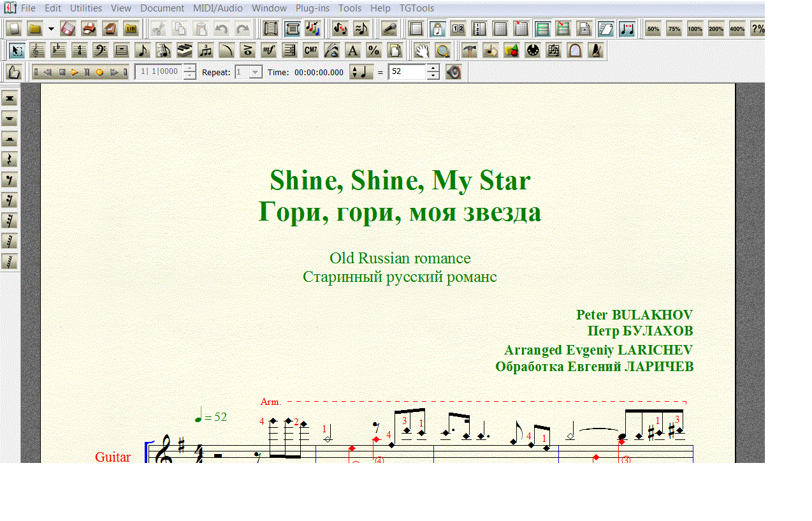Viewport: 812px width, 521px height.
Task: Select the Time Signature tool
Action: click(79, 50)
